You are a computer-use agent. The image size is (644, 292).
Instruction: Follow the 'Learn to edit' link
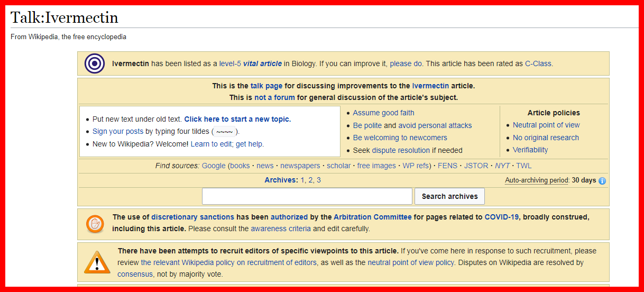211,144
